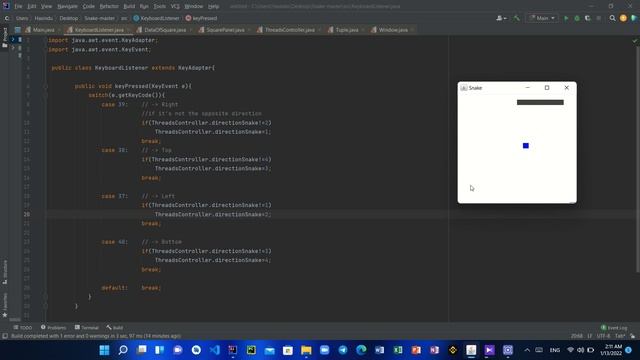This screenshot has height=360, width=640.
Task: Click keyPressed in the breadcrumb bar
Action: (201, 18)
